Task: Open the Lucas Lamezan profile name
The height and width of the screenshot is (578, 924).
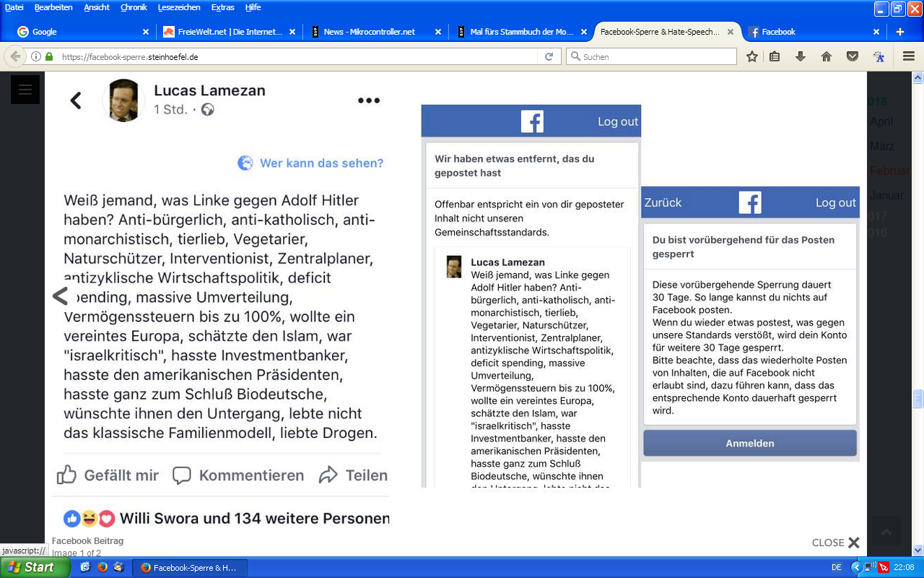Action: 209,90
